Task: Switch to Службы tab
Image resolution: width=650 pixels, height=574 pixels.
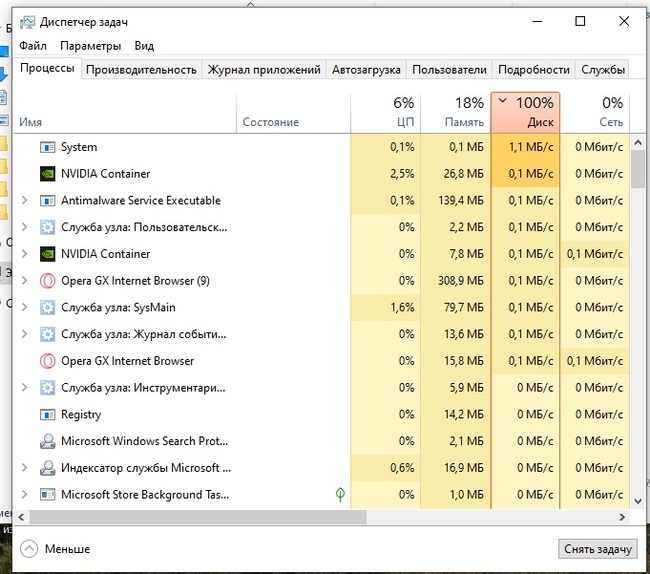Action: click(x=603, y=70)
